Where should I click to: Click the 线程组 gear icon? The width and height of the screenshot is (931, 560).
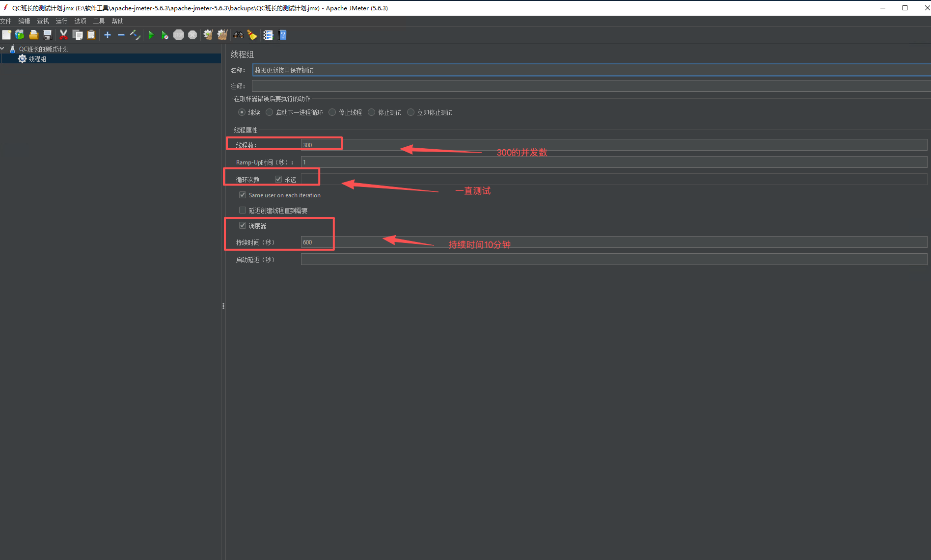coord(22,58)
